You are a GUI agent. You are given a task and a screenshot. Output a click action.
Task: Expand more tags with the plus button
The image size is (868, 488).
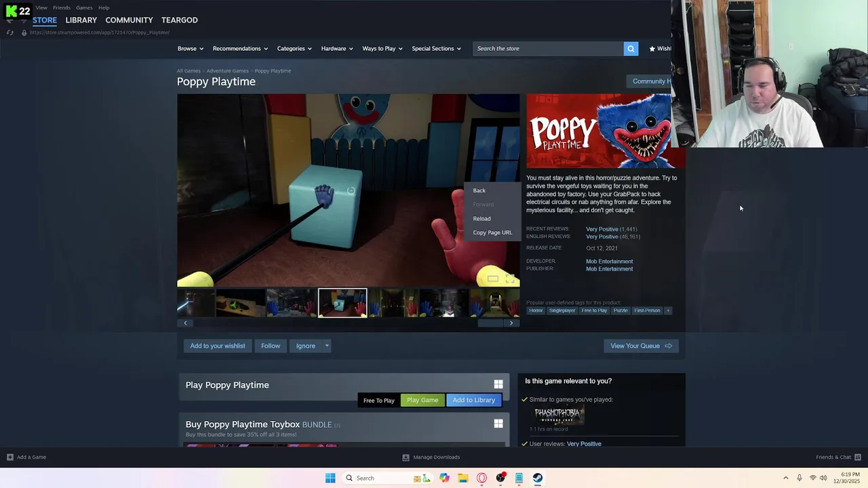pyautogui.click(x=668, y=310)
